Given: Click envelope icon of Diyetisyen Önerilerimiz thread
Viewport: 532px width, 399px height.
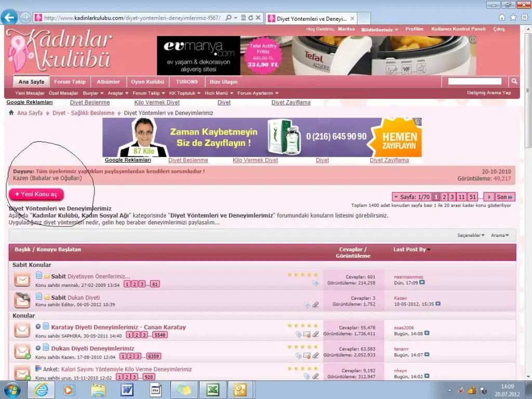Looking at the screenshot, I should 22,280.
